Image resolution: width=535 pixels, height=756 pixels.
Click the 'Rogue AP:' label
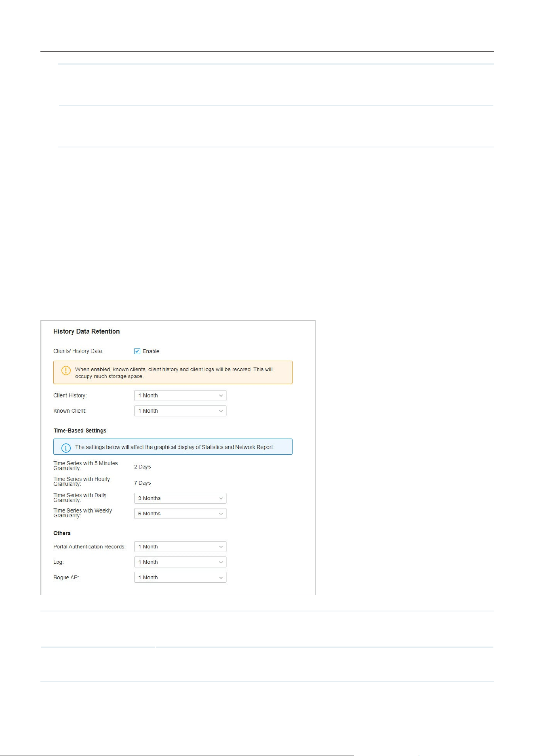[x=66, y=577]
